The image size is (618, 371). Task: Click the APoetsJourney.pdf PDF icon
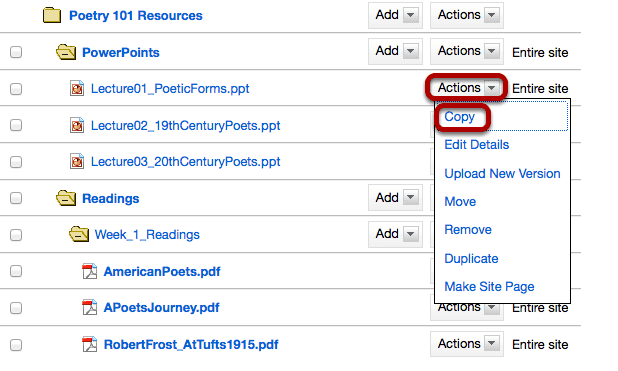(x=89, y=308)
